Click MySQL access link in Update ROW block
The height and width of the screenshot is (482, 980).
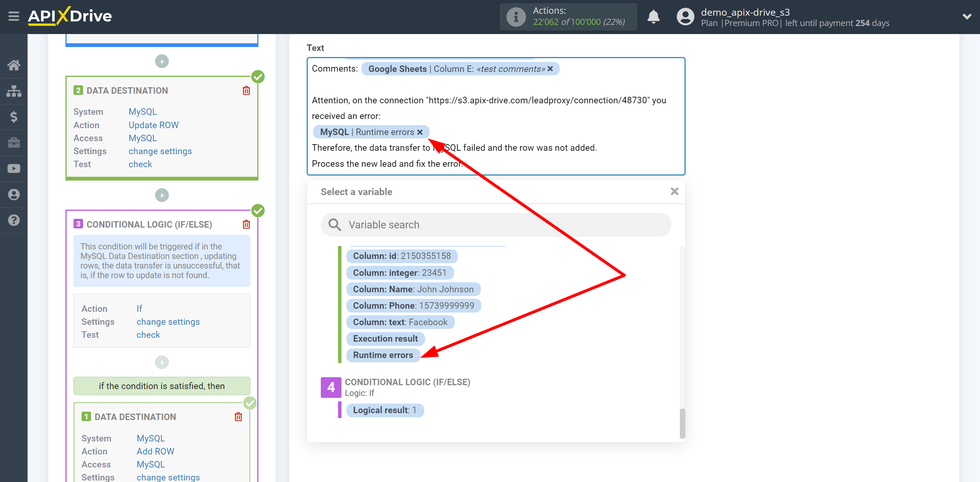pos(143,138)
